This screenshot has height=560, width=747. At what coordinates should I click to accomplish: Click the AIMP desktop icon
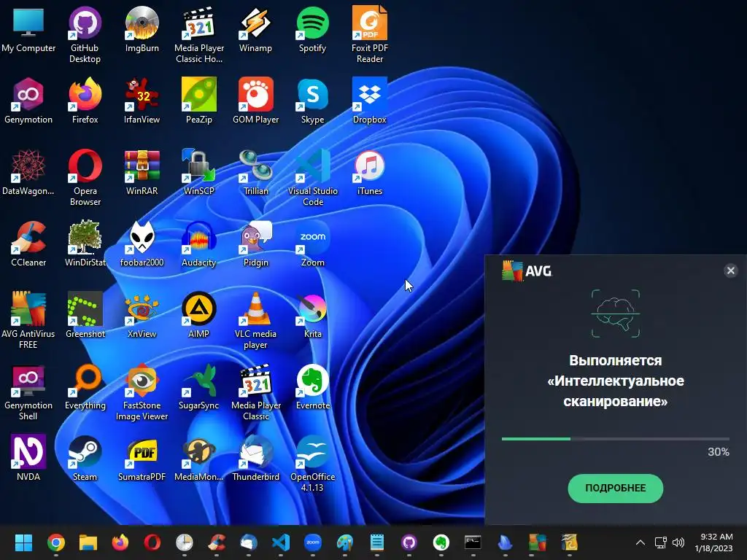coord(198,315)
